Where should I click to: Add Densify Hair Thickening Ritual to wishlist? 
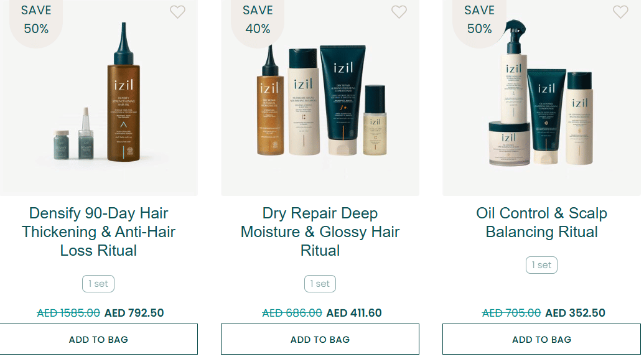click(x=177, y=11)
